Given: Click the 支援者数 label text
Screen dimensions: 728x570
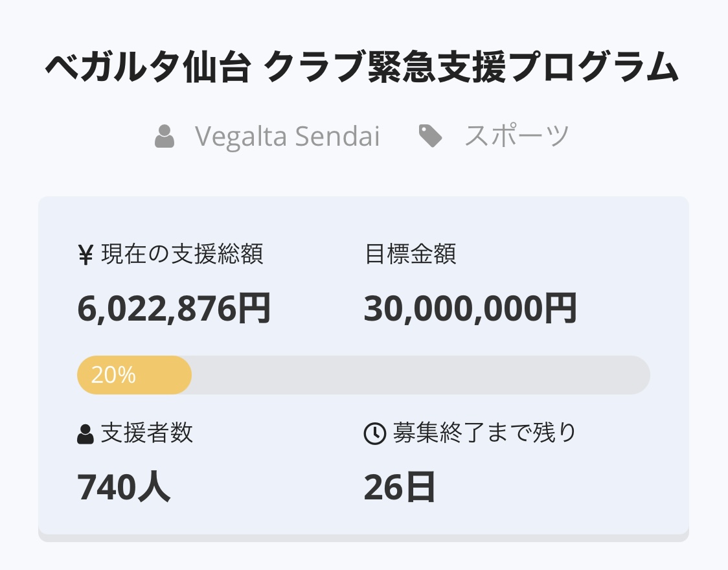Looking at the screenshot, I should tap(147, 433).
